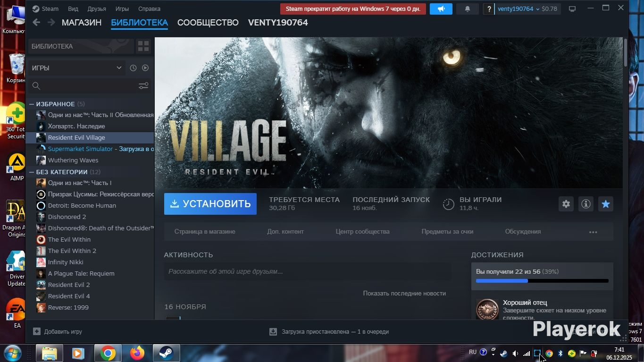Open Bluetooth icon in system tray
Screen dimensions: 644x362
pyautogui.click(x=560, y=353)
